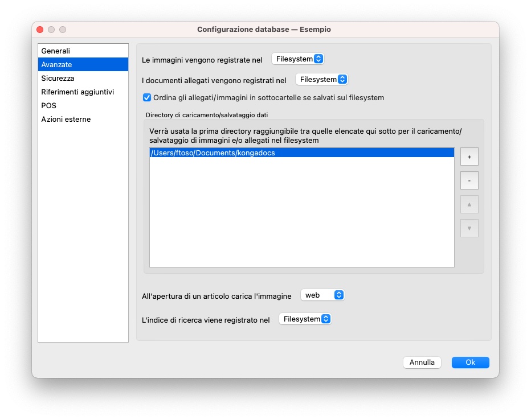Viewport: 531px width, 420px height.
Task: Click the move down arrow button
Action: [469, 228]
